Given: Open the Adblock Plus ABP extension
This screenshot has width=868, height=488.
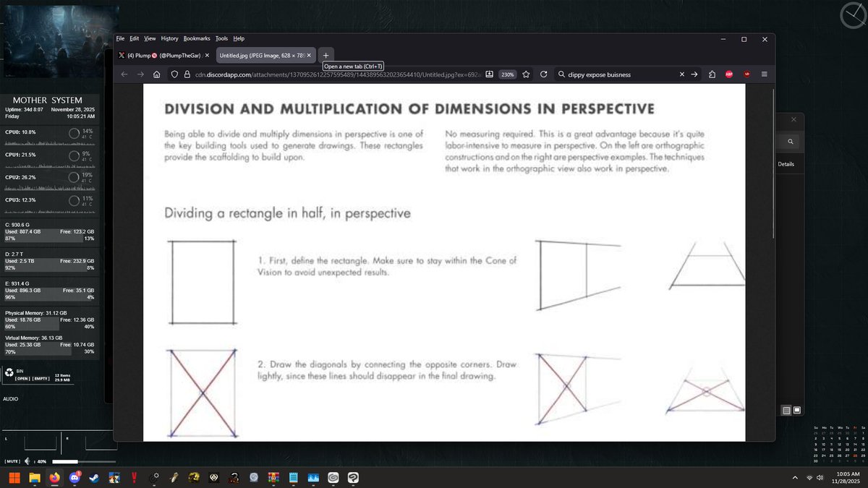Looking at the screenshot, I should click(729, 74).
